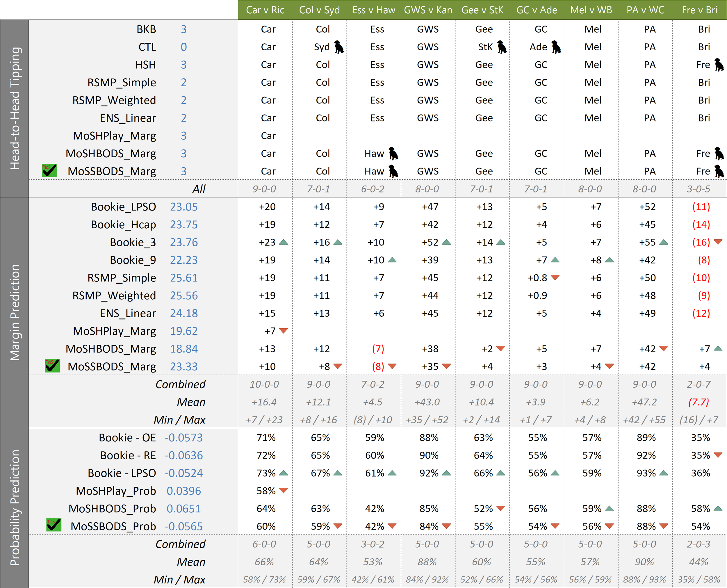This screenshot has width=727, height=588.
Task: Click up triangle next to Bookie_9 +10
Action: click(392, 260)
